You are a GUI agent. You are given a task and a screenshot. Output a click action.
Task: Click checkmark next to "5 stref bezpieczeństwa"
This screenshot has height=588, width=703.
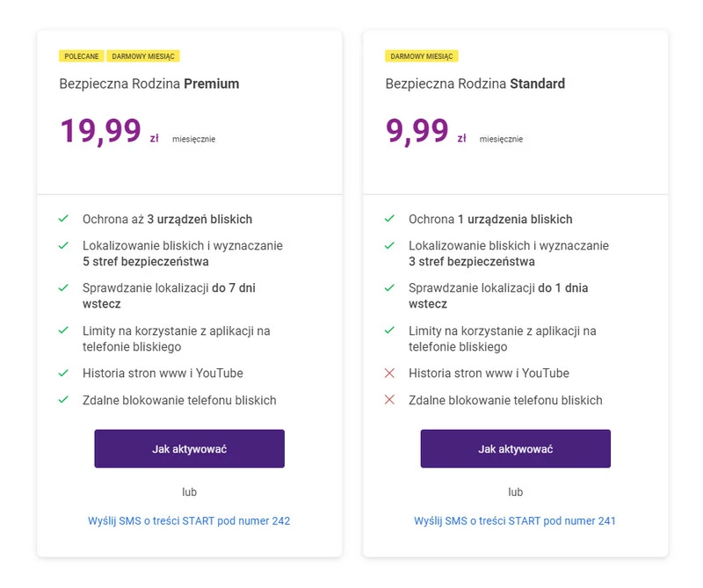click(x=63, y=245)
